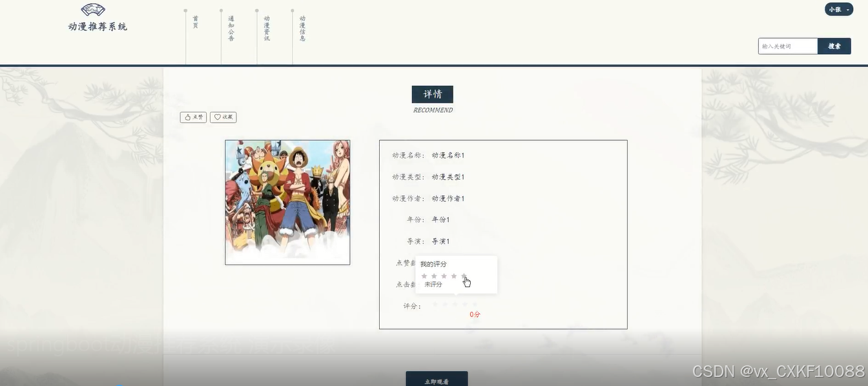Click the 未评分 status text in popup

[x=433, y=285]
